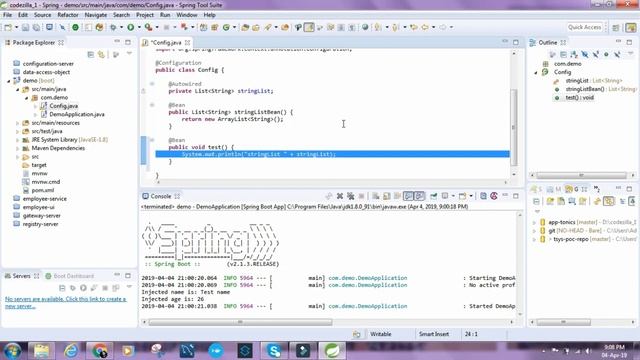Select DemoApplication.java in Package Explorer
The height and width of the screenshot is (360, 640).
pyautogui.click(x=77, y=114)
